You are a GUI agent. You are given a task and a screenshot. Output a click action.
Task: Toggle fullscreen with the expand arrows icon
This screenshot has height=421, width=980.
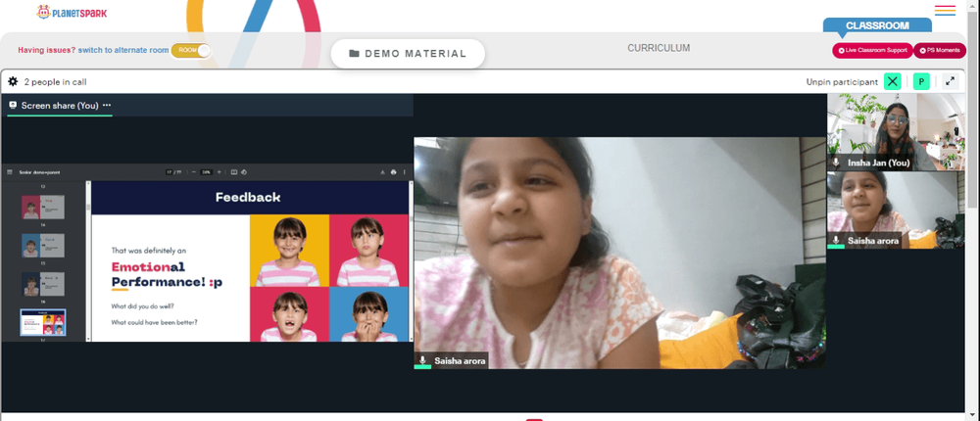pyautogui.click(x=950, y=81)
